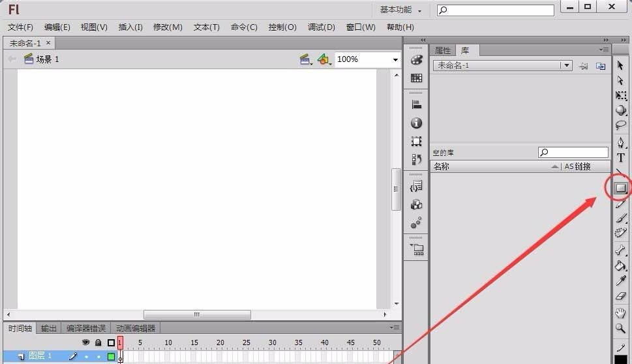Image resolution: width=632 pixels, height=364 pixels.
Task: Collapse the tools panel arrows
Action: pos(624,40)
